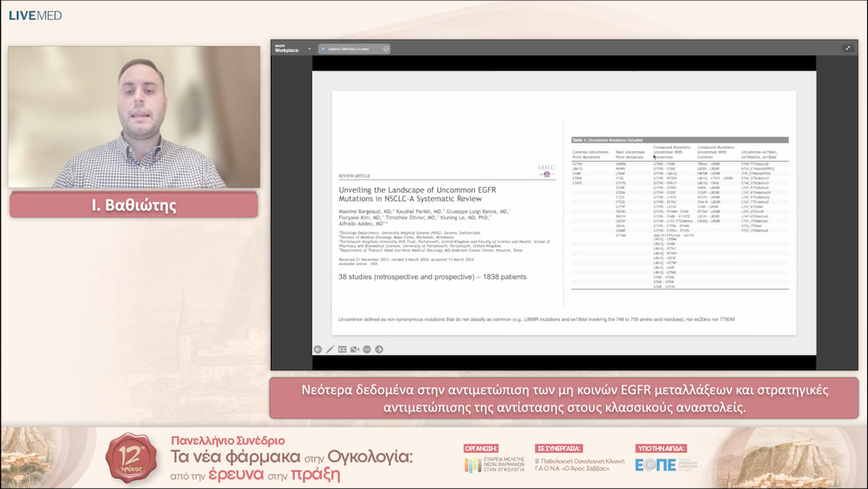Toggle closed captions on the slideshow
The height and width of the screenshot is (489, 868).
[342, 349]
